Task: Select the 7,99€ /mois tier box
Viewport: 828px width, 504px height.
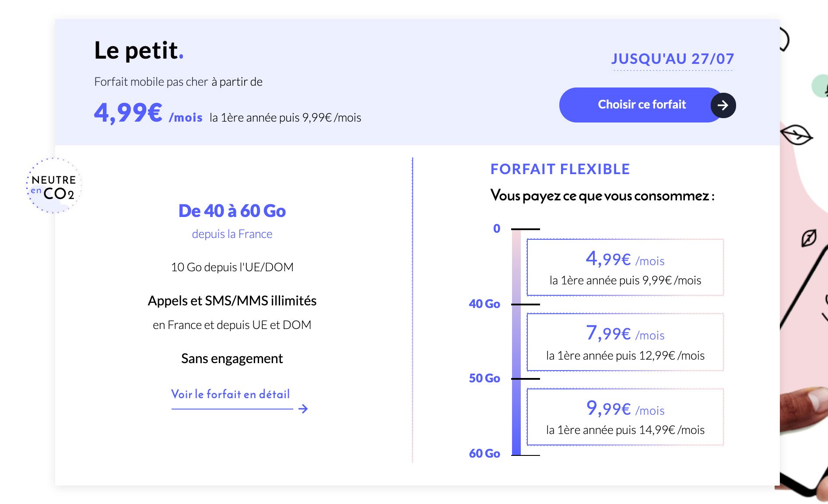Action: [x=625, y=342]
